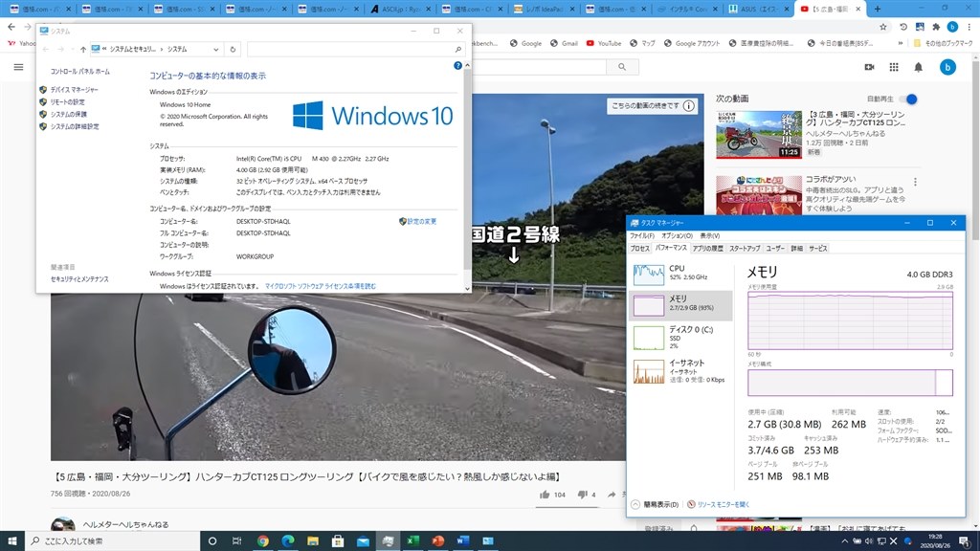Screen dimensions: 980x551
Task: Toggle the 自動再生 autoplay switch
Action: (910, 99)
